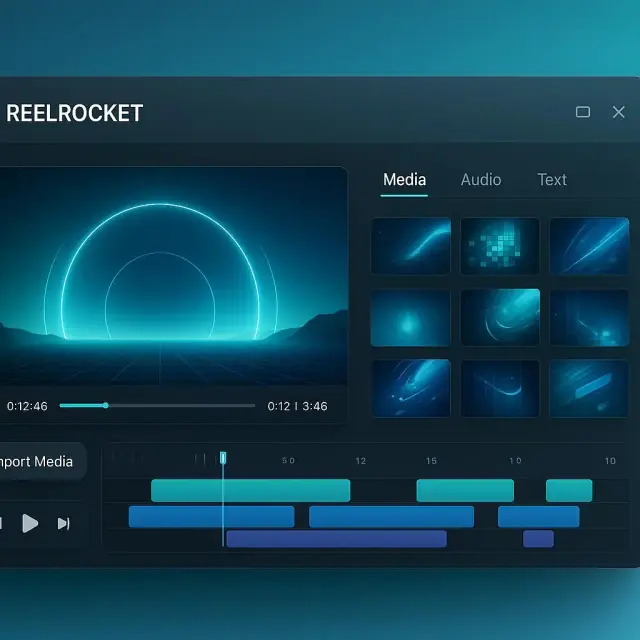This screenshot has width=640, height=640.
Task: Switch to the Text tab
Action: 552,180
